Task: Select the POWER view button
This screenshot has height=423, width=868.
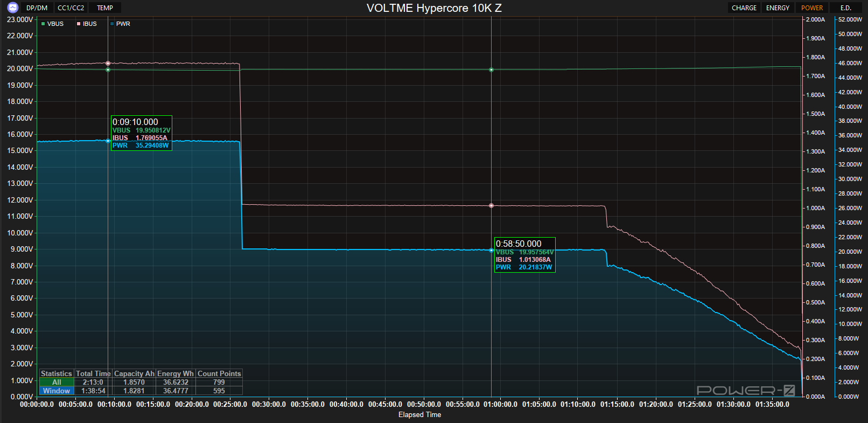Action: click(812, 8)
